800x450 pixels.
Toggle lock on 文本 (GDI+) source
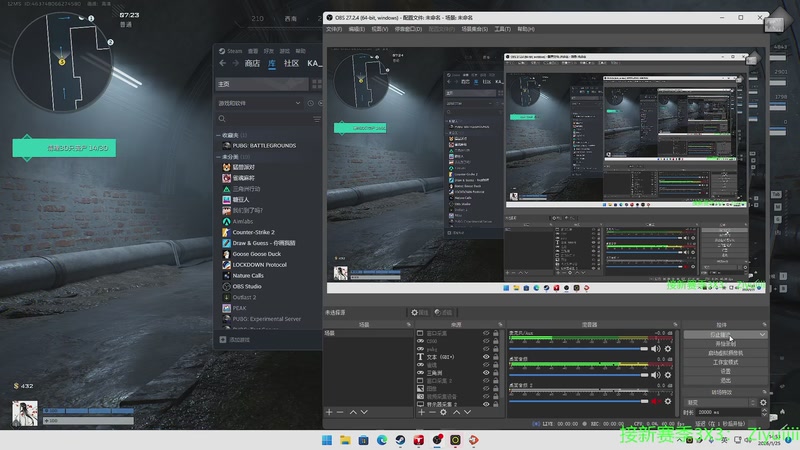coord(495,357)
